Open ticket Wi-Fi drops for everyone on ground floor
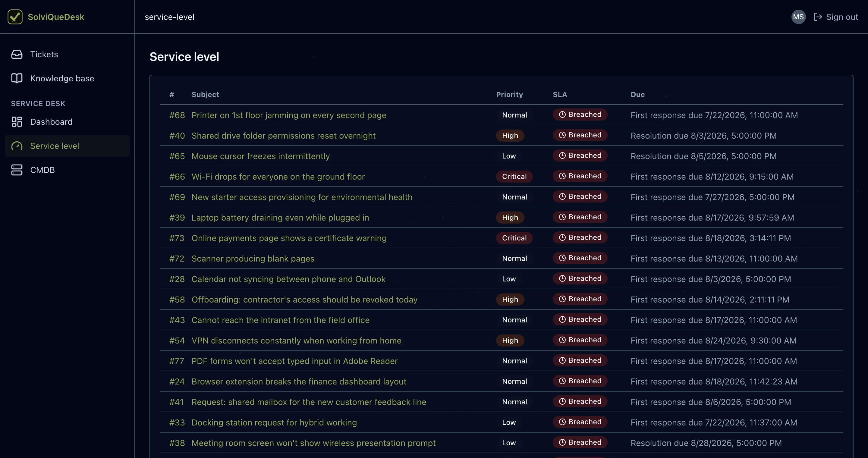Viewport: 868px width, 458px height. pyautogui.click(x=278, y=177)
